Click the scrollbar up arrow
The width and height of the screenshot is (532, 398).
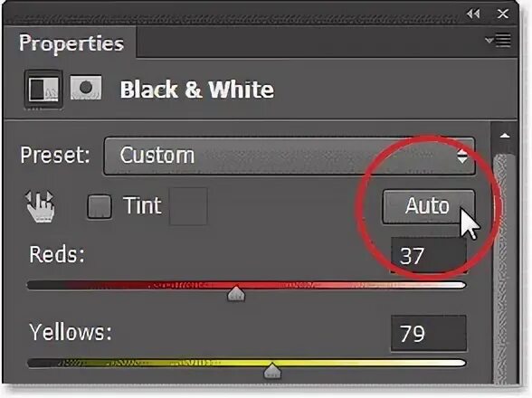point(505,136)
